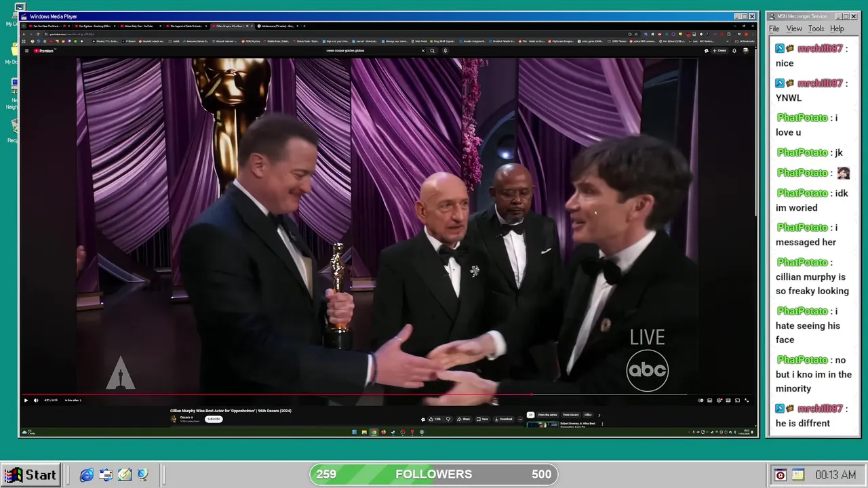Screen dimensions: 868x488
Task: Click the Share button under the video
Action: pyautogui.click(x=464, y=419)
